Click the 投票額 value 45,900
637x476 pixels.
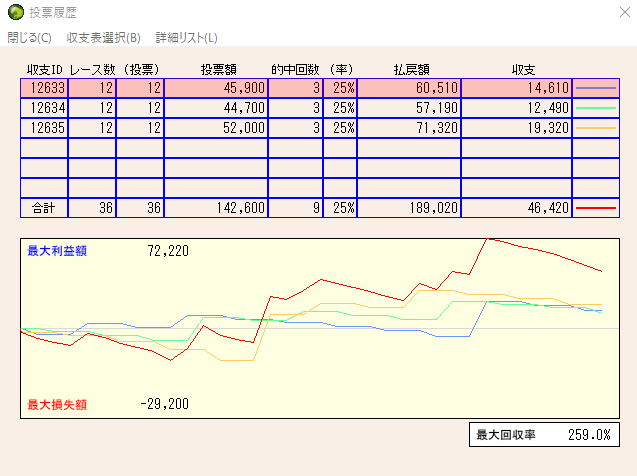244,88
